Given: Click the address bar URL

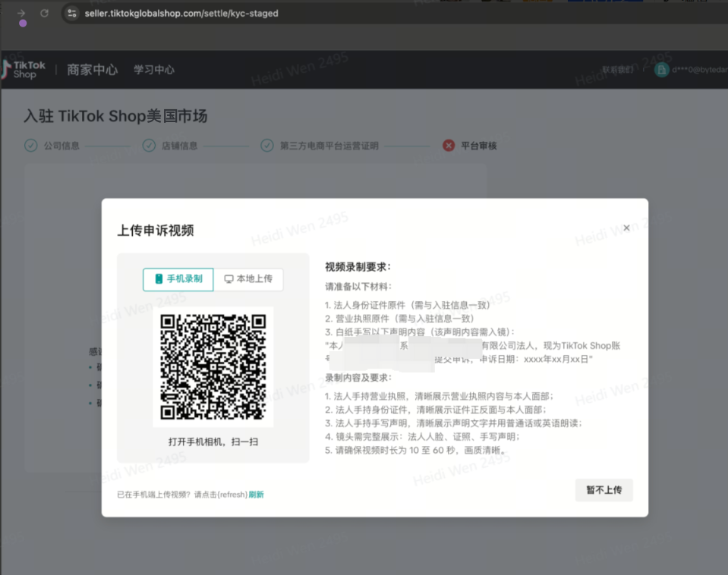Looking at the screenshot, I should (x=181, y=14).
